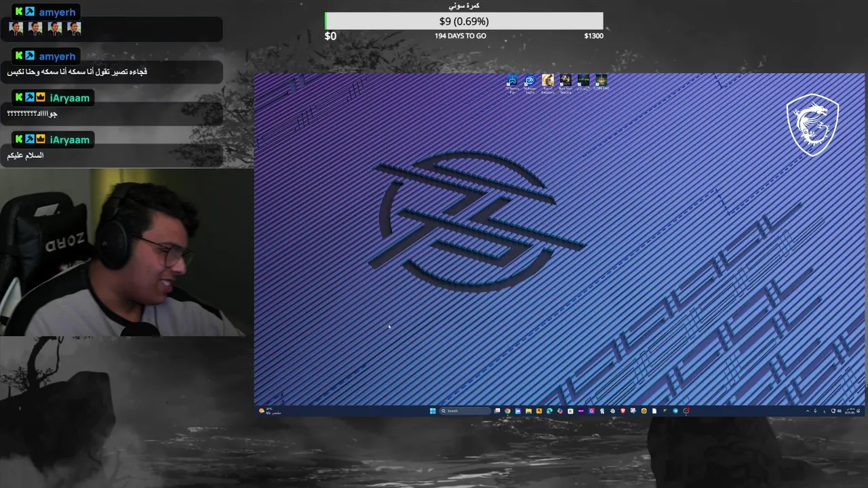Select the Black Myth Wukong desktop shortcut

click(x=566, y=85)
